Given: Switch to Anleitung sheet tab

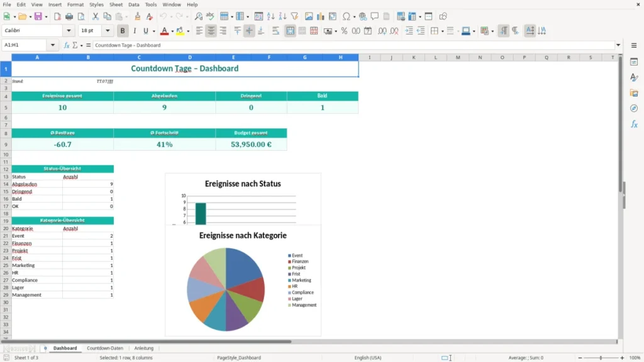Looking at the screenshot, I should click(144, 348).
